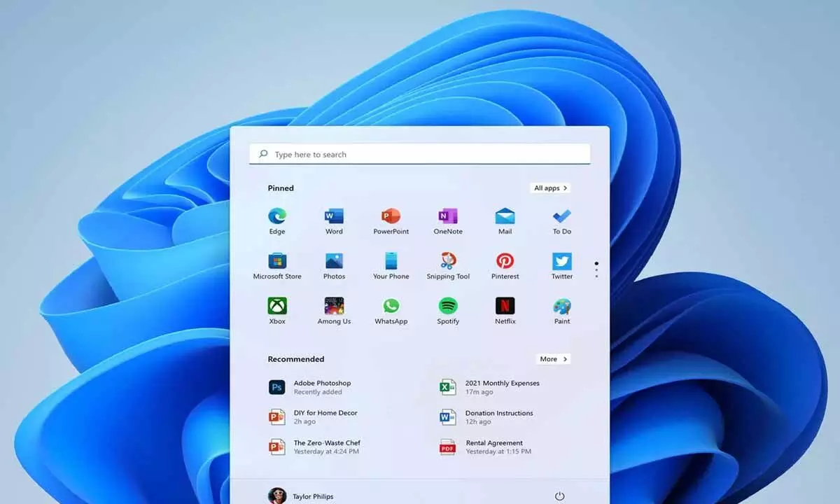This screenshot has width=840, height=504.
Task: Expand All apps list
Action: click(551, 188)
